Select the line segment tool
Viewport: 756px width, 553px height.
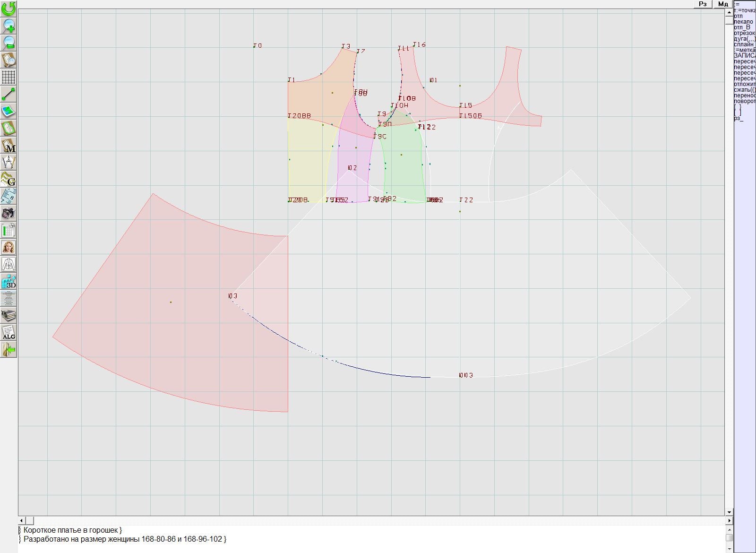click(x=9, y=94)
